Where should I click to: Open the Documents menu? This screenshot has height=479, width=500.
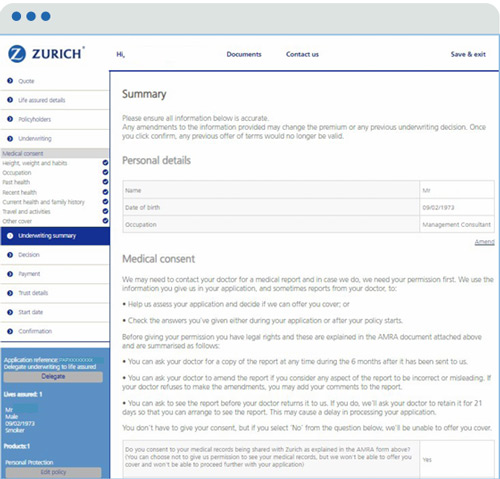(244, 54)
